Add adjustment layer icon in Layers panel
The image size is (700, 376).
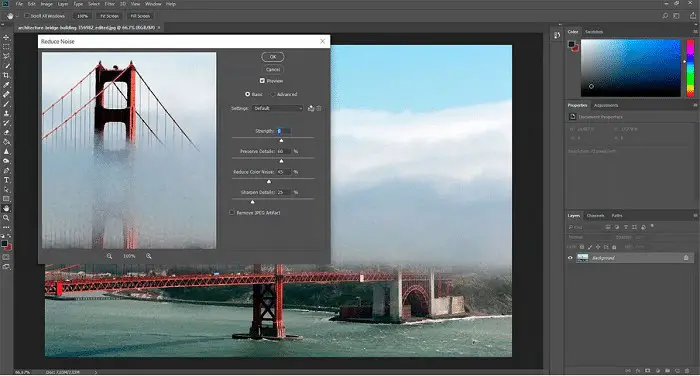[x=658, y=371]
